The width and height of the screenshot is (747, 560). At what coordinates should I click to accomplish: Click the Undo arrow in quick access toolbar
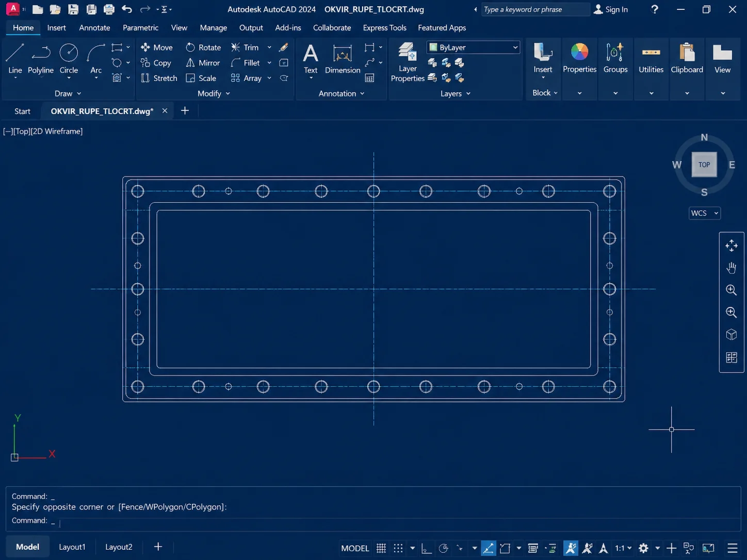coord(127,9)
